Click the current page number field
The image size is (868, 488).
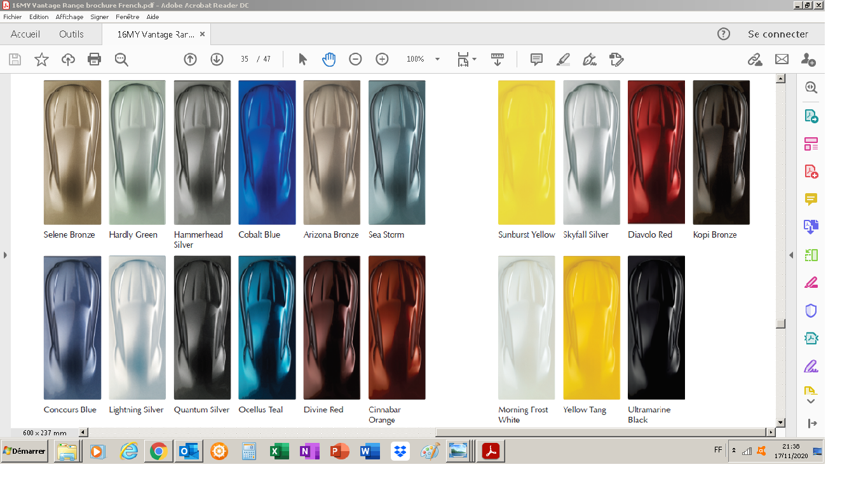click(x=245, y=59)
